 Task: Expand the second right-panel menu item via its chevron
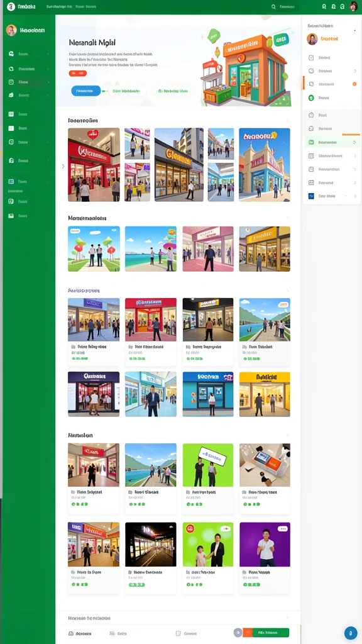354,71
